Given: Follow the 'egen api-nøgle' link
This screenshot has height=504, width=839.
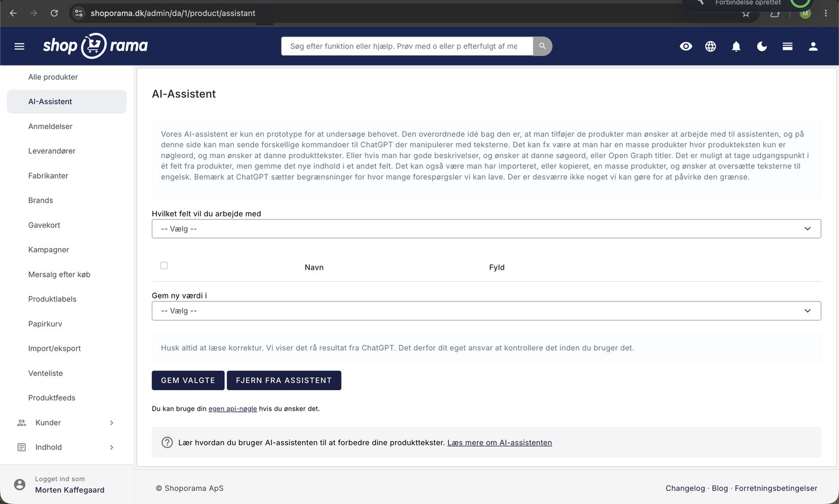Looking at the screenshot, I should tap(233, 409).
